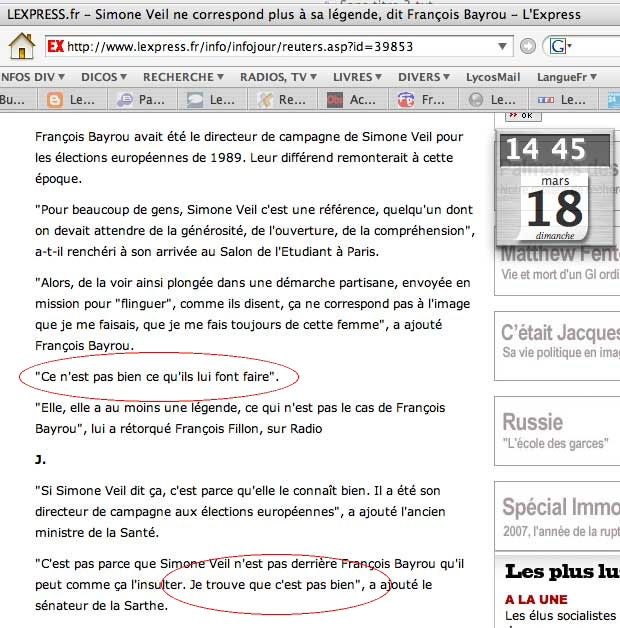The height and width of the screenshot is (628, 620).
Task: Open the Google search engine selector icon
Action: tap(560, 46)
